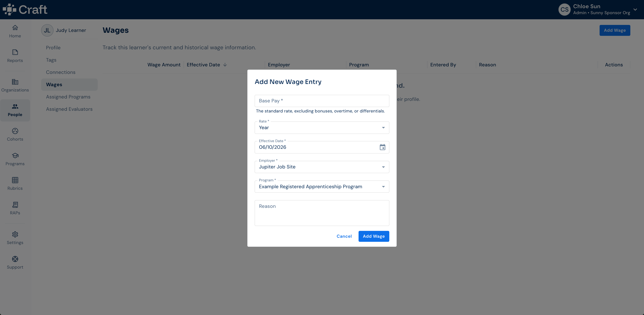Open the Rubrics grid icon

coord(15,180)
